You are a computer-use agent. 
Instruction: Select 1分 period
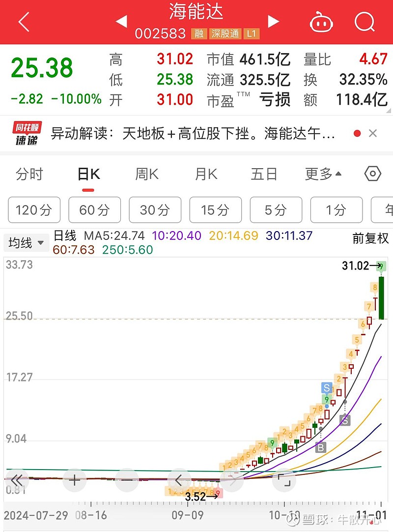[x=337, y=209]
